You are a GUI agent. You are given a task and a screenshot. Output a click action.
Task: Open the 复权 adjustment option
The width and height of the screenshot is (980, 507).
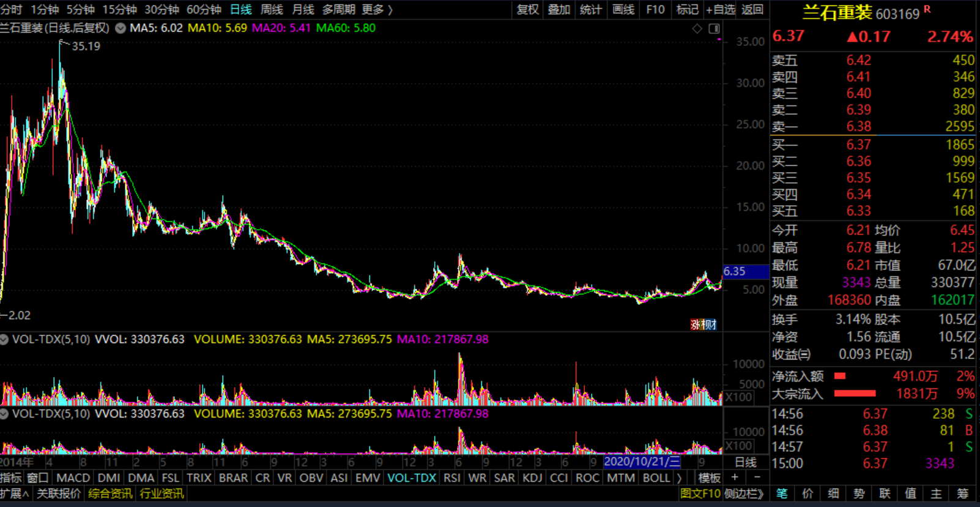pos(527,10)
